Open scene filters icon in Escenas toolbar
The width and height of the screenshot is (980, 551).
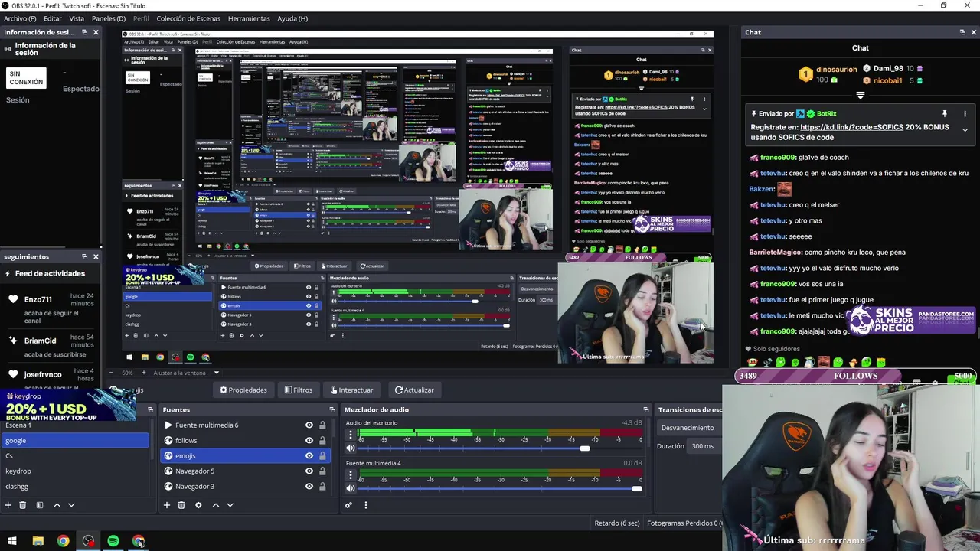40,505
